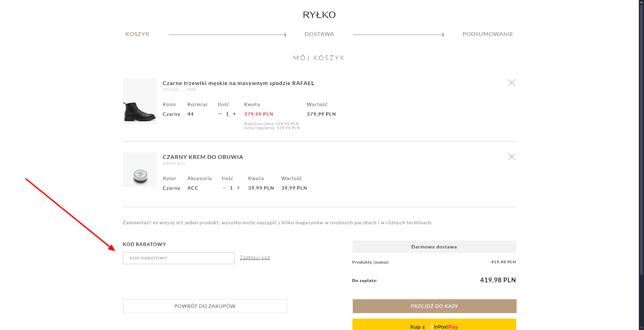This screenshot has height=330, width=644.
Task: Click the Darmowa dostawa banner
Action: tap(434, 247)
